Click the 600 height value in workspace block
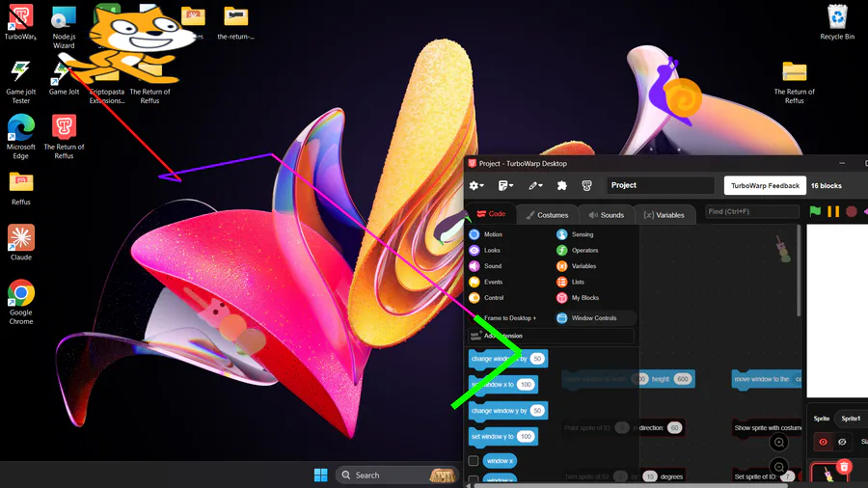The height and width of the screenshot is (488, 868). [x=683, y=379]
